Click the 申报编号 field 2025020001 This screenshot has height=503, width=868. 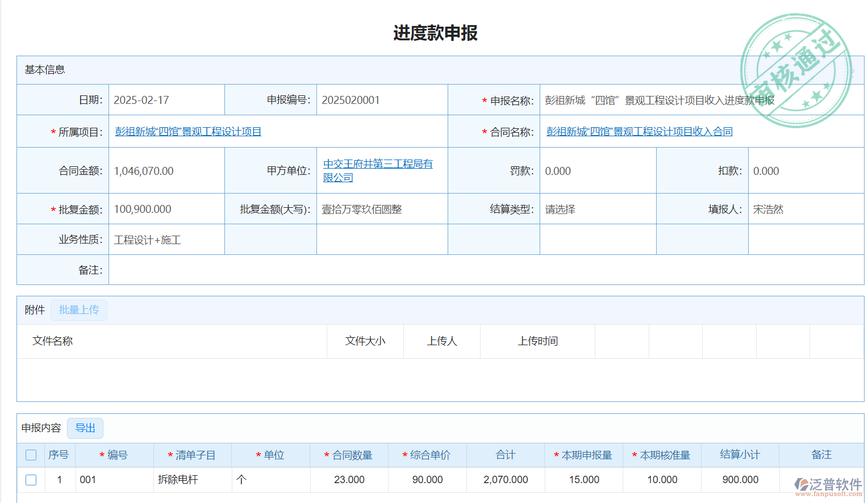coord(350,100)
